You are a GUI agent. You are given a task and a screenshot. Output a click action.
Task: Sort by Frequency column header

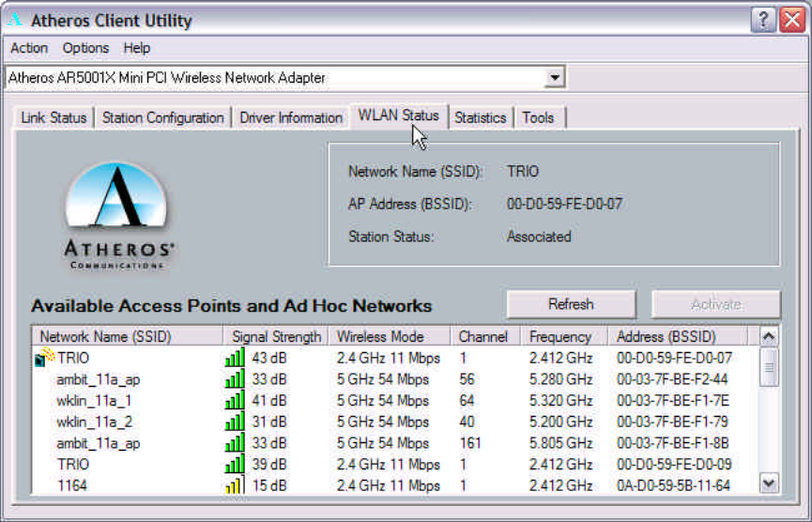[x=564, y=337]
